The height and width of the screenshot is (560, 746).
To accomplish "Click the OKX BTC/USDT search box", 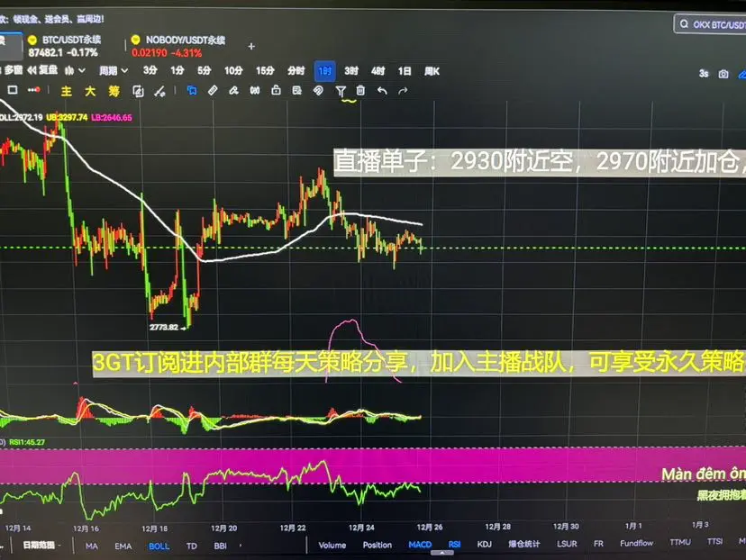I will click(x=710, y=24).
